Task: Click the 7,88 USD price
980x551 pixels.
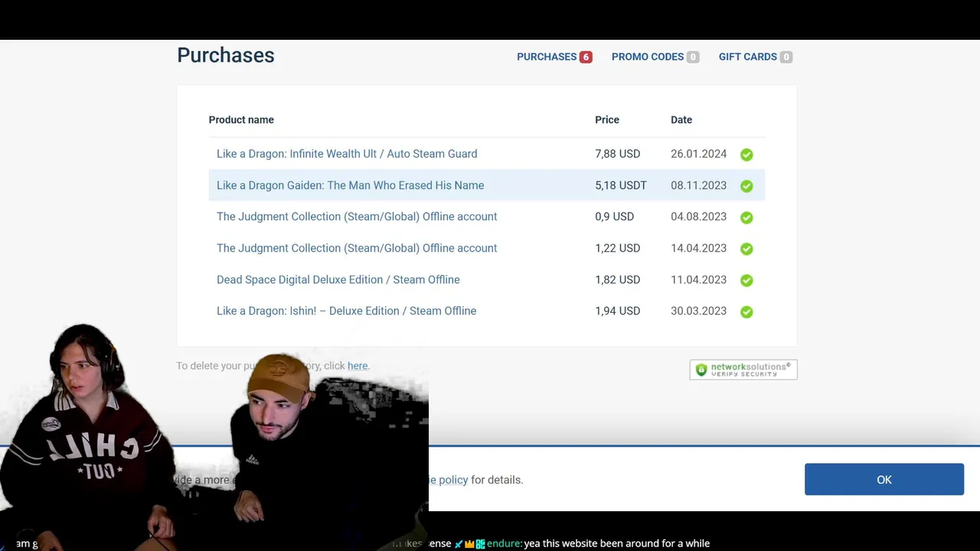Action: (x=617, y=154)
